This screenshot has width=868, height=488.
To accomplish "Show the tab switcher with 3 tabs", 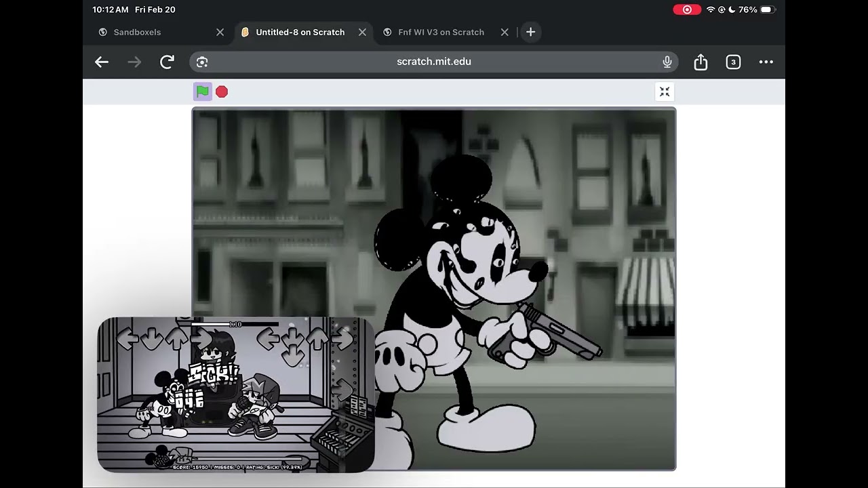I will coord(733,62).
